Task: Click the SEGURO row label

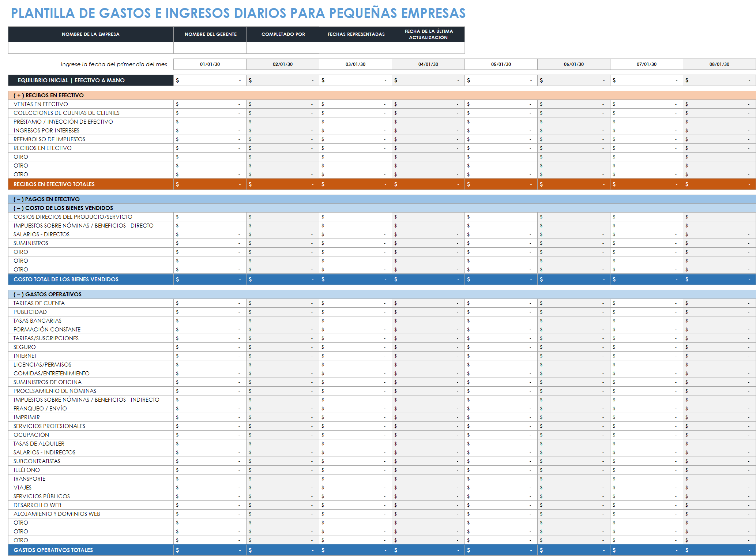Action: 25,347
